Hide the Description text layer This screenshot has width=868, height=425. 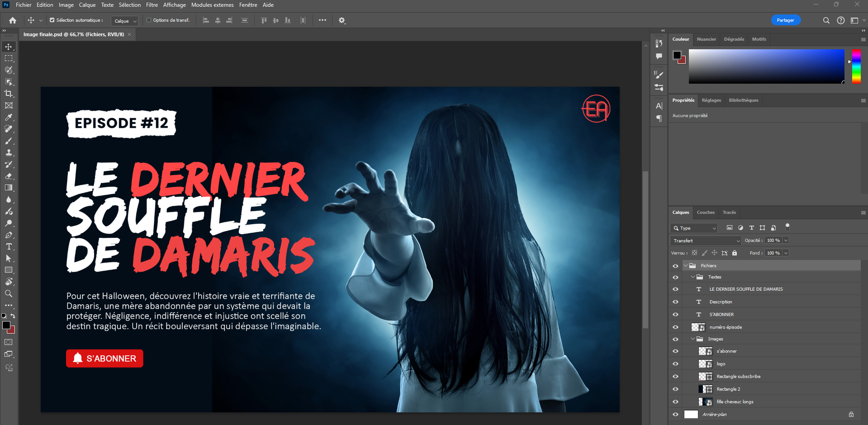[675, 302]
